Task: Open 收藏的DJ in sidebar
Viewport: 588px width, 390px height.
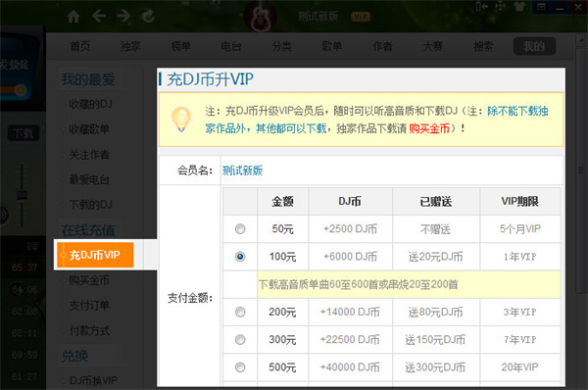Action: point(91,104)
